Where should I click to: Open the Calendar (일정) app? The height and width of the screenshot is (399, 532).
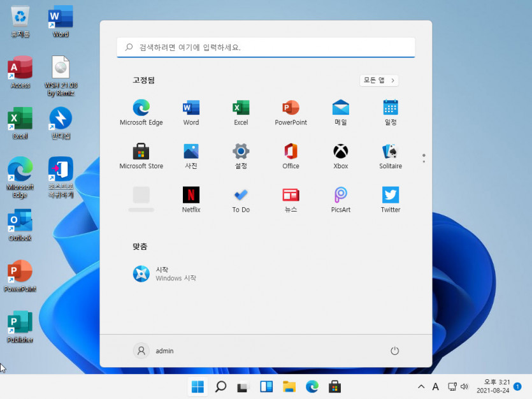pyautogui.click(x=391, y=113)
